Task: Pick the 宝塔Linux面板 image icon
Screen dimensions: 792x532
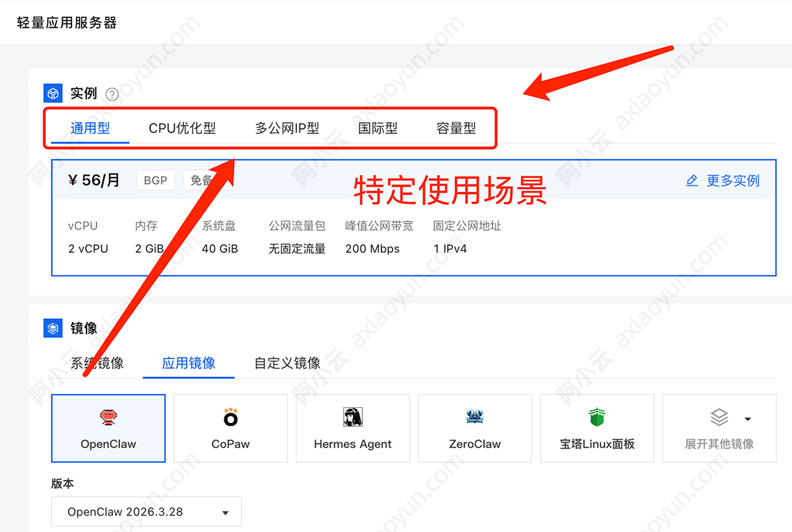Action: pos(596,416)
